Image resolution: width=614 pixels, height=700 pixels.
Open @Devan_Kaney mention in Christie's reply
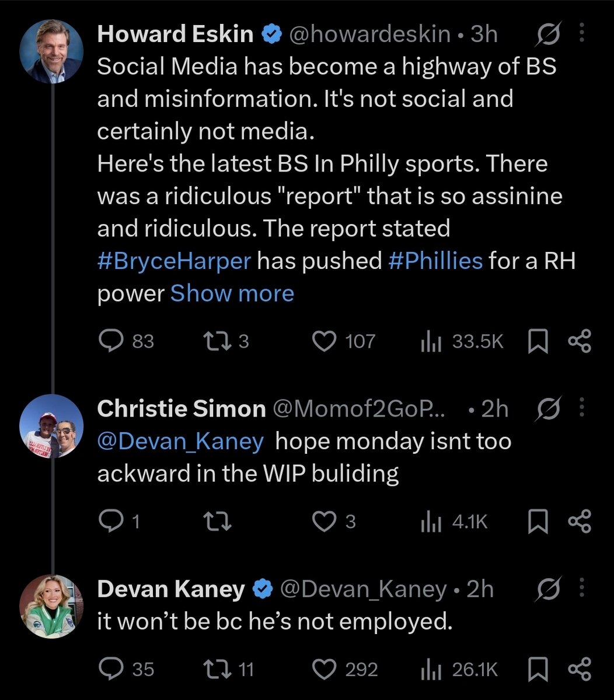(x=180, y=441)
